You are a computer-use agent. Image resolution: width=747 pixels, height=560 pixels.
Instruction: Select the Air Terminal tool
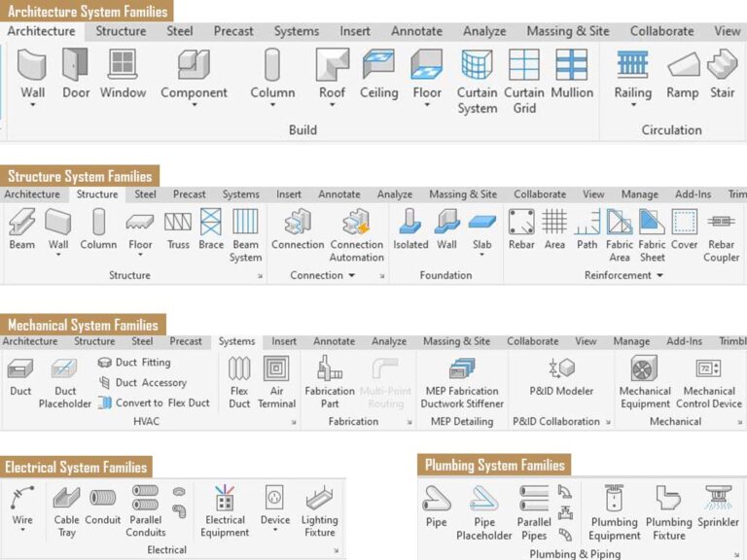(276, 380)
